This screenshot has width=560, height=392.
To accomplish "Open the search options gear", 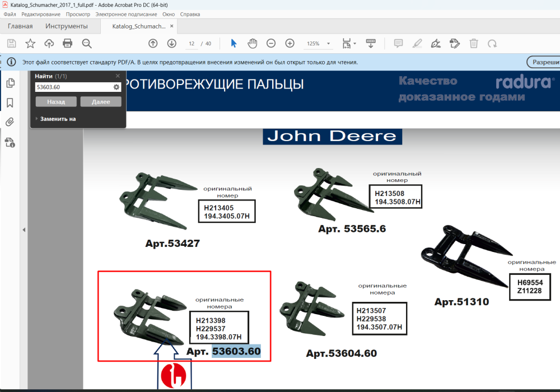I will (x=116, y=87).
